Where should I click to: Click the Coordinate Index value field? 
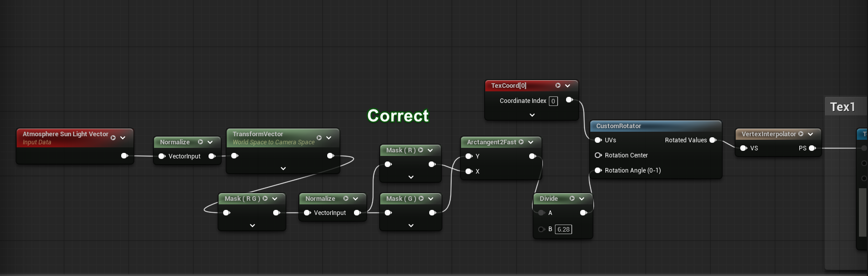[x=553, y=101]
